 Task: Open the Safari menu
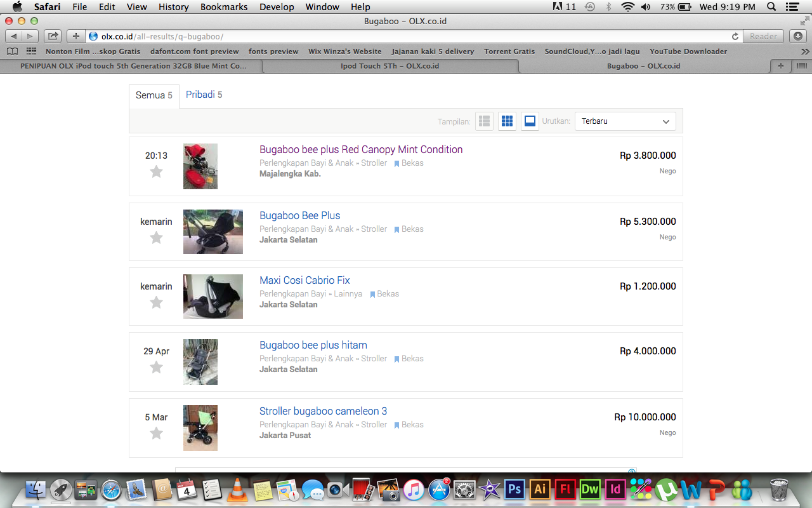click(48, 7)
